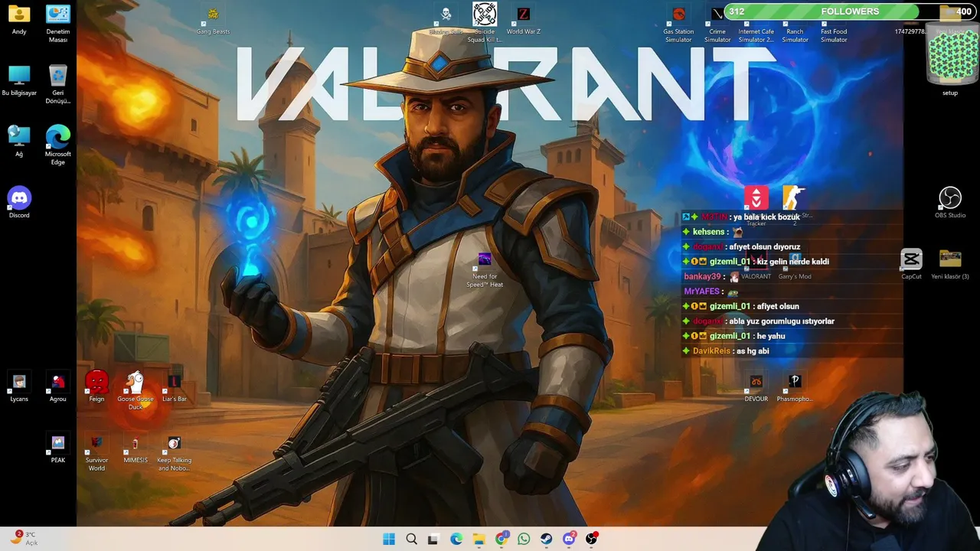980x551 pixels.
Task: Open Denetim Masası control panel shortcut
Action: [x=57, y=15]
